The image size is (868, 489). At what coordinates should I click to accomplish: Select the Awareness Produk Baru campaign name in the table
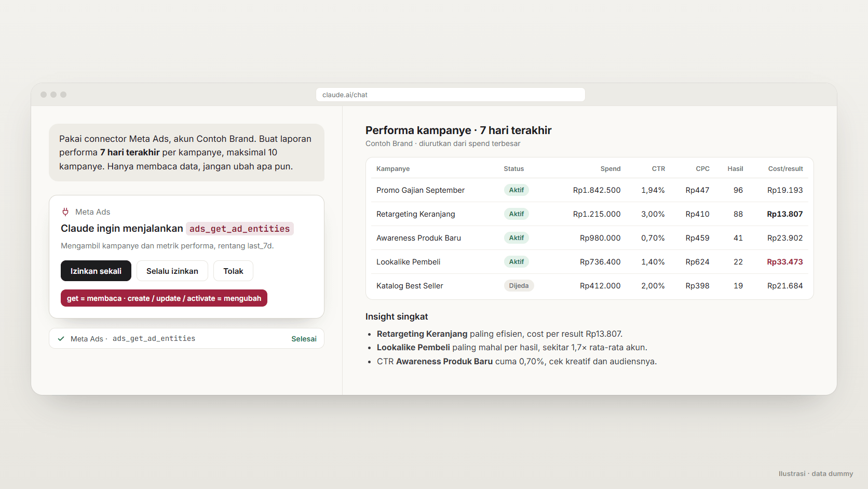418,238
